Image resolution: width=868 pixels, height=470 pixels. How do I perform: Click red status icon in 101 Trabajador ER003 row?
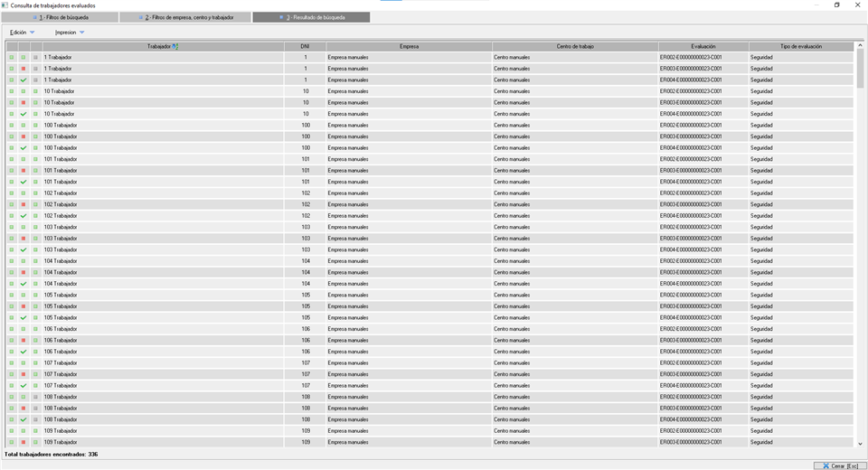click(x=24, y=171)
